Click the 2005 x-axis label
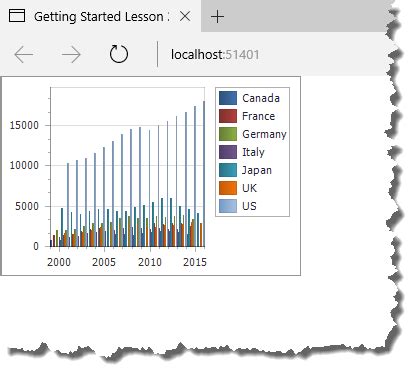The height and width of the screenshot is (373, 416). pyautogui.click(x=104, y=262)
